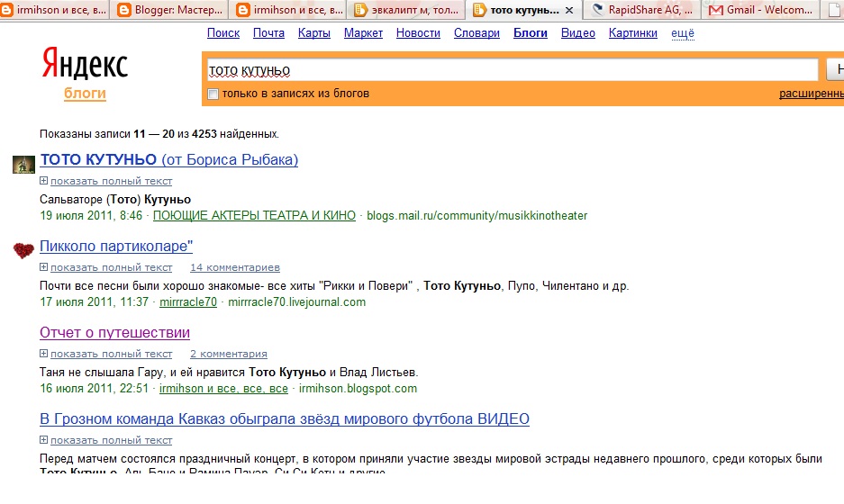Click 'Показаны записи 11 — 20' results count text
844x504 pixels.
[159, 134]
